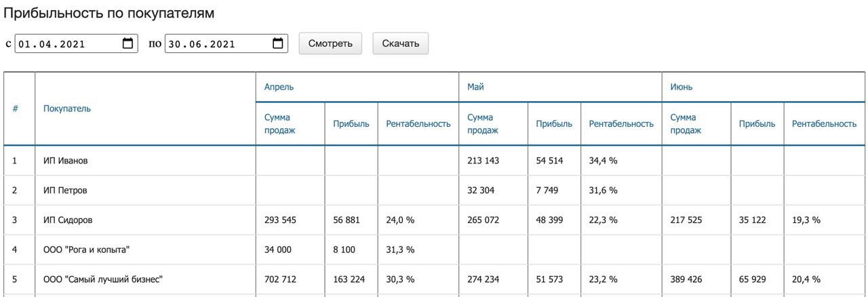Sort by May Рентабельность header

coord(621,124)
